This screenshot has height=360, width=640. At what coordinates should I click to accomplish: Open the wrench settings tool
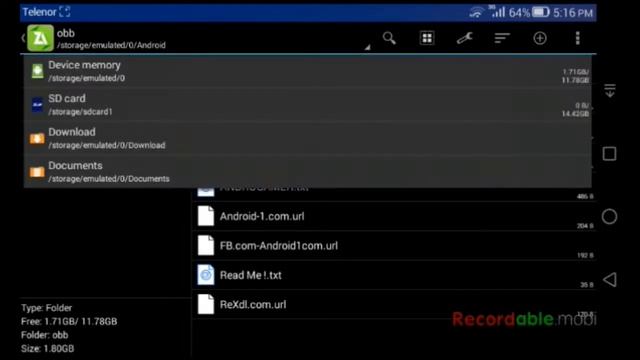tap(464, 38)
